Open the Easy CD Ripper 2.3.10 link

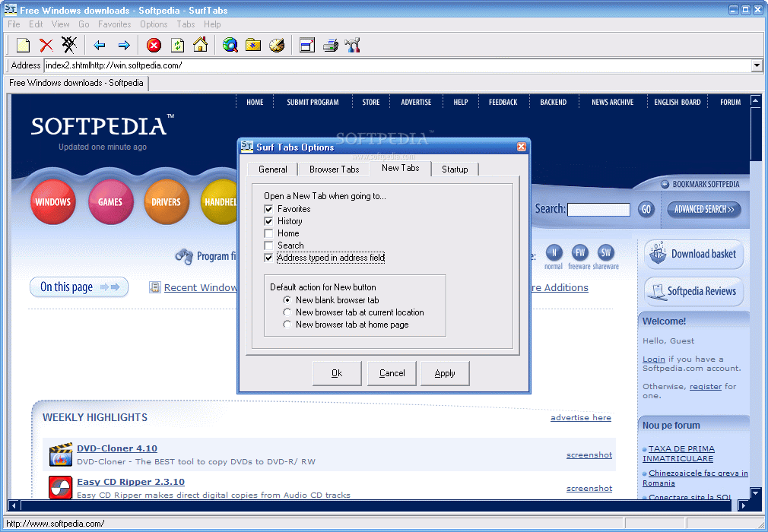(131, 482)
